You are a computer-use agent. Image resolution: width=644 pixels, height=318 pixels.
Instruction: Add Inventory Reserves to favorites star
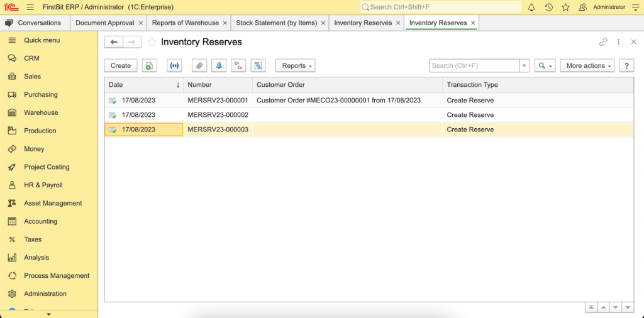pos(152,42)
